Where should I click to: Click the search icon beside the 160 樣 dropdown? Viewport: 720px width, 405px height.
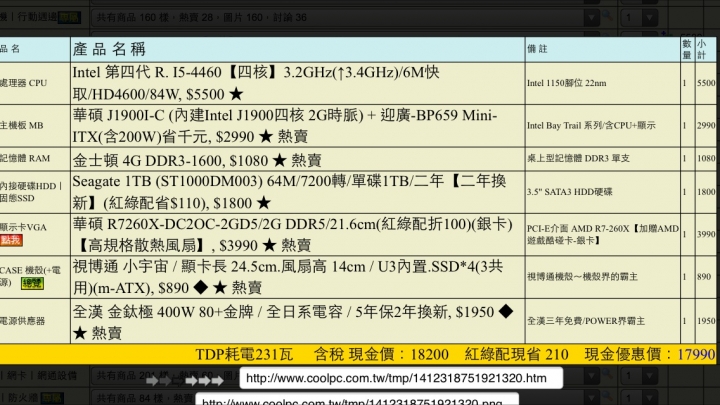608,16
